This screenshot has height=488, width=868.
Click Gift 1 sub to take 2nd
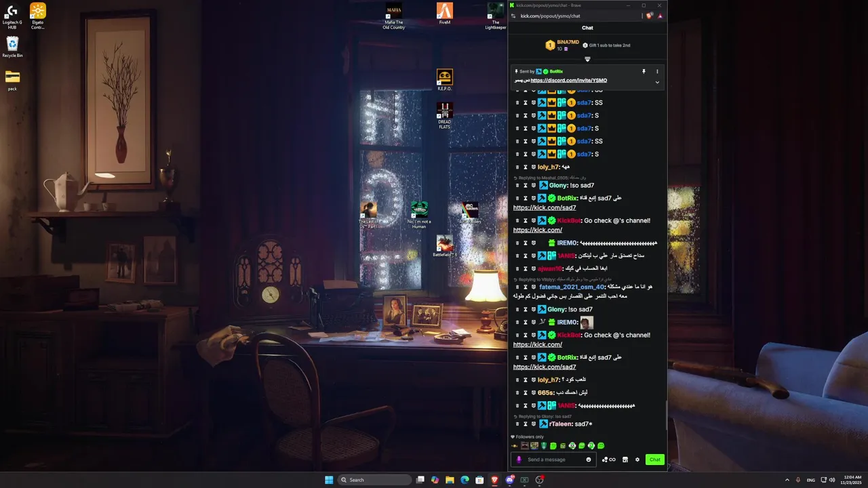pyautogui.click(x=606, y=45)
